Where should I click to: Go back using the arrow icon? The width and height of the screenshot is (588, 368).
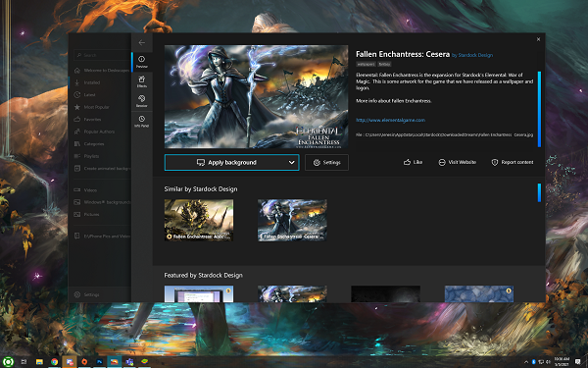pos(142,42)
